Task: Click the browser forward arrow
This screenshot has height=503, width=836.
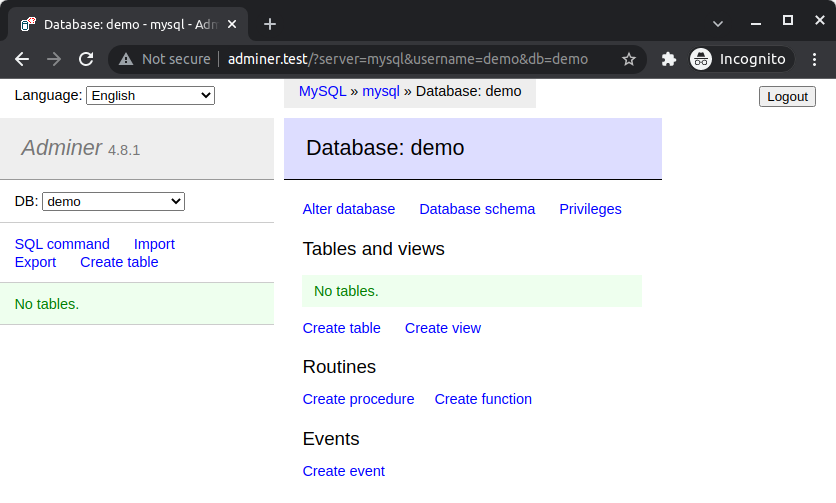Action: click(x=54, y=59)
